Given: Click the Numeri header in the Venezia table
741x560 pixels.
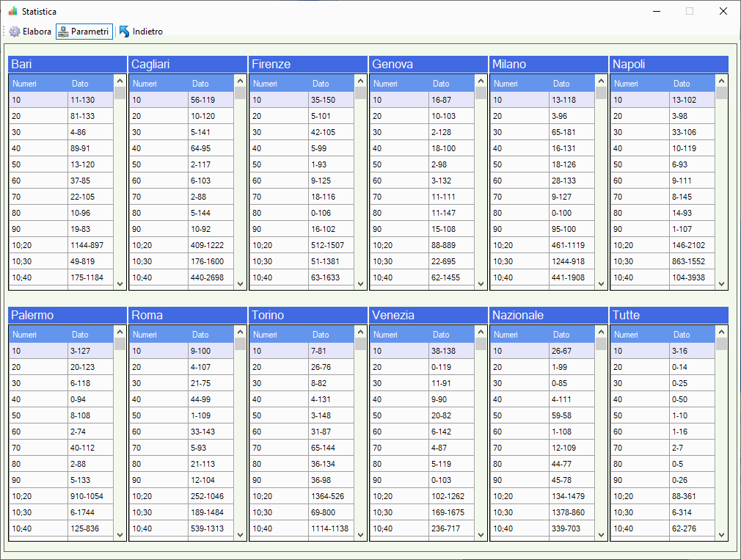Looking at the screenshot, I should [399, 335].
